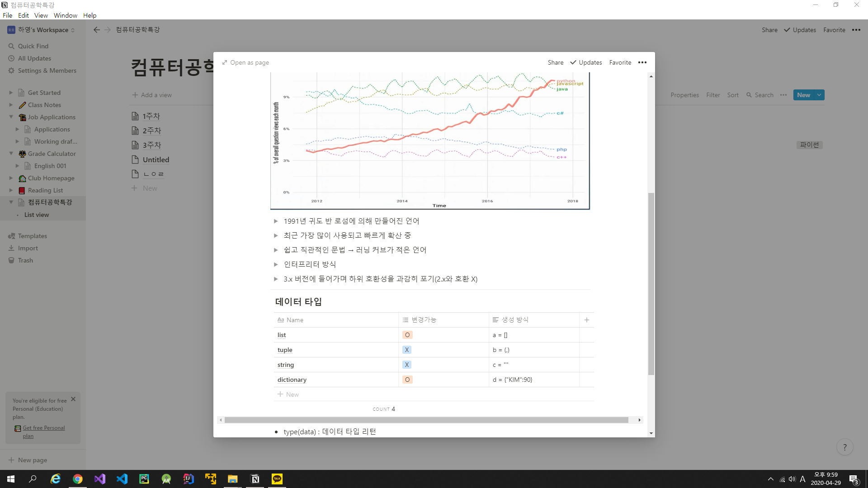Expand the toggle starting with '1991년 귀도 반 로섬'
This screenshot has height=488, width=868.
(276, 221)
